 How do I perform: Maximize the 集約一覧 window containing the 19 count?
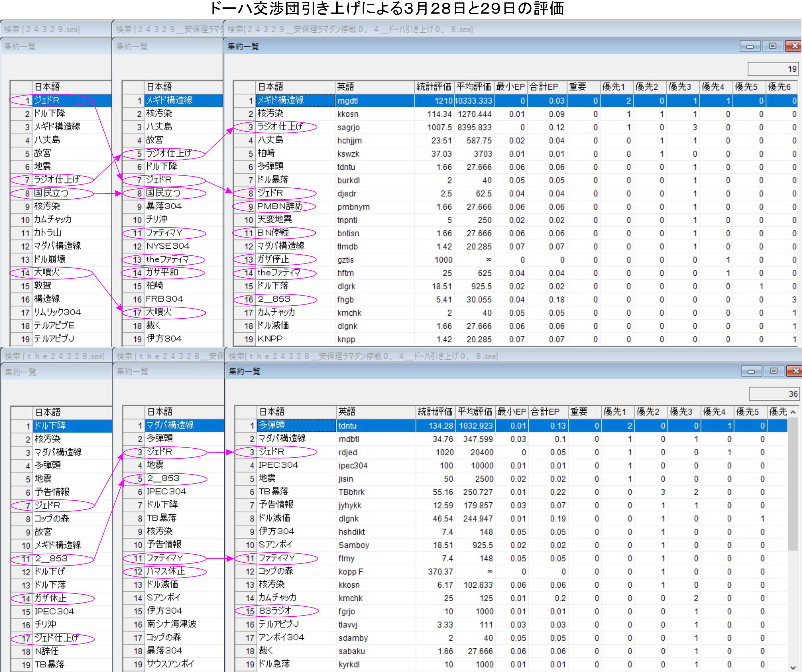tap(773, 46)
